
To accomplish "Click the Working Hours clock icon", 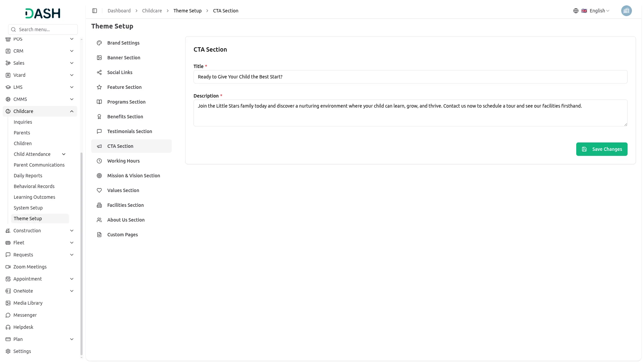I will [99, 161].
